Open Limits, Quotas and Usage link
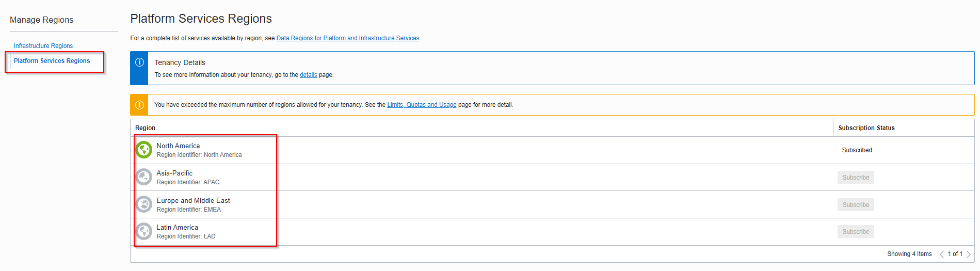 (x=422, y=105)
